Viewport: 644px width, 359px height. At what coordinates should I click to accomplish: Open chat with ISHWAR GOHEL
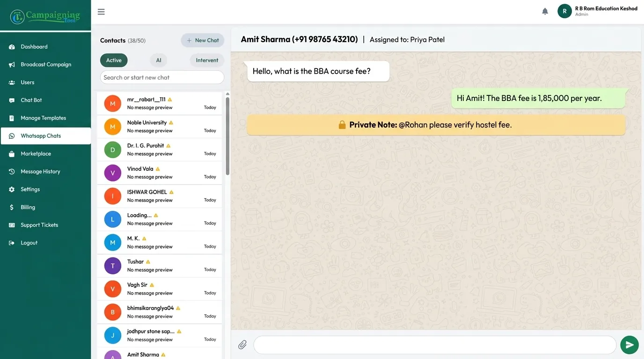click(x=159, y=196)
